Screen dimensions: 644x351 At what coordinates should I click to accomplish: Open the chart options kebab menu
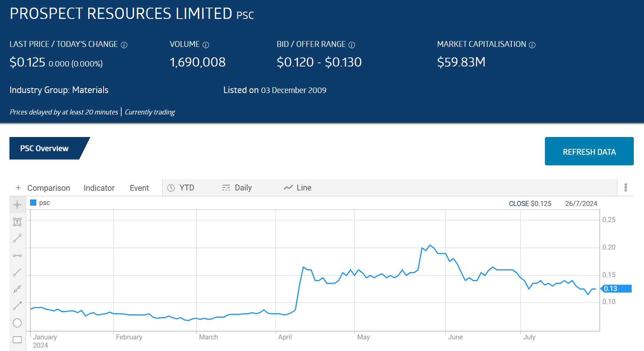tap(625, 187)
